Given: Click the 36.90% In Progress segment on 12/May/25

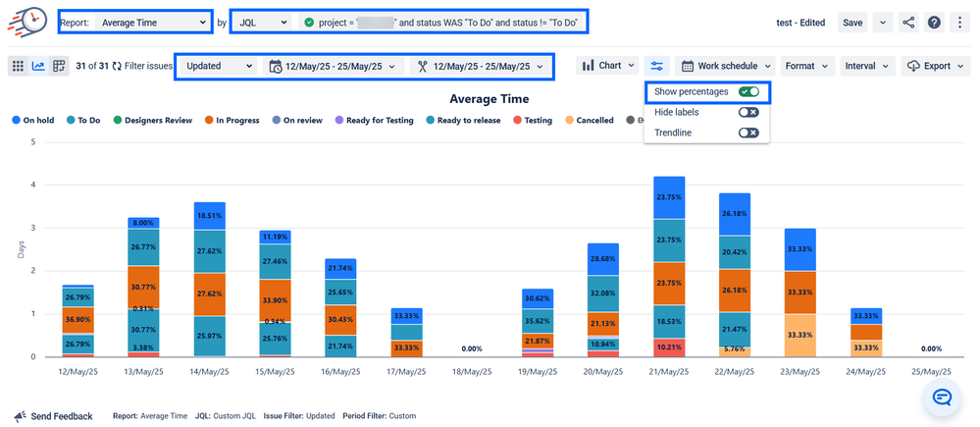Looking at the screenshot, I should click(78, 319).
